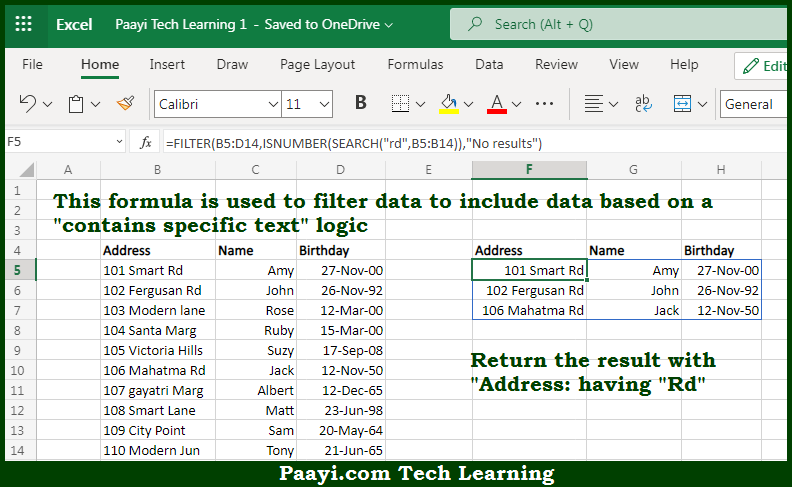Image resolution: width=792 pixels, height=487 pixels.
Task: Toggle Wrap Text icon
Action: [644, 104]
